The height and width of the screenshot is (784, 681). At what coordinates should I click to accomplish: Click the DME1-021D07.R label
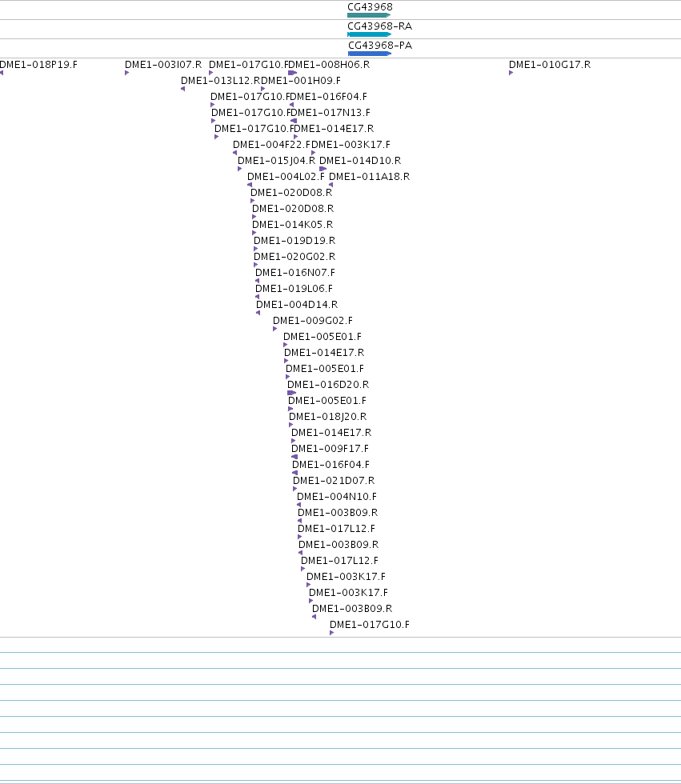334,481
